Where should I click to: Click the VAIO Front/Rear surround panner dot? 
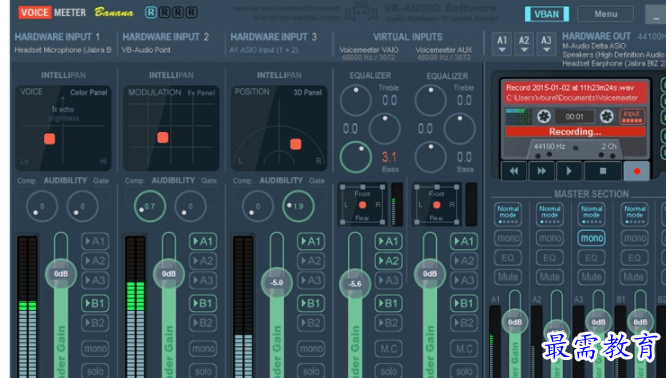point(362,205)
